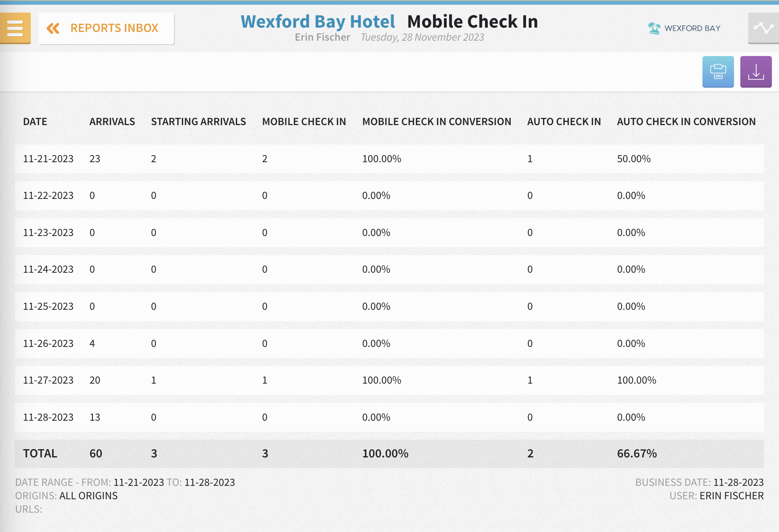Click the print report icon
Screen dimensions: 779x532
tap(718, 72)
